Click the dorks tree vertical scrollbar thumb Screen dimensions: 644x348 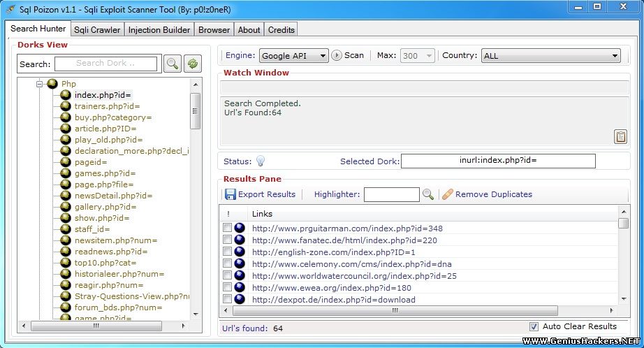coord(196,111)
